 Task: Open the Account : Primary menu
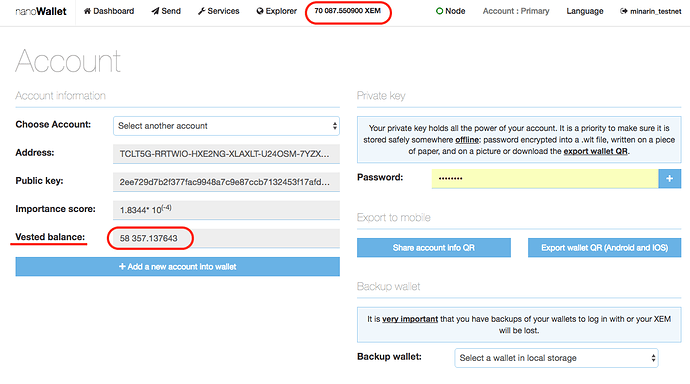(516, 11)
